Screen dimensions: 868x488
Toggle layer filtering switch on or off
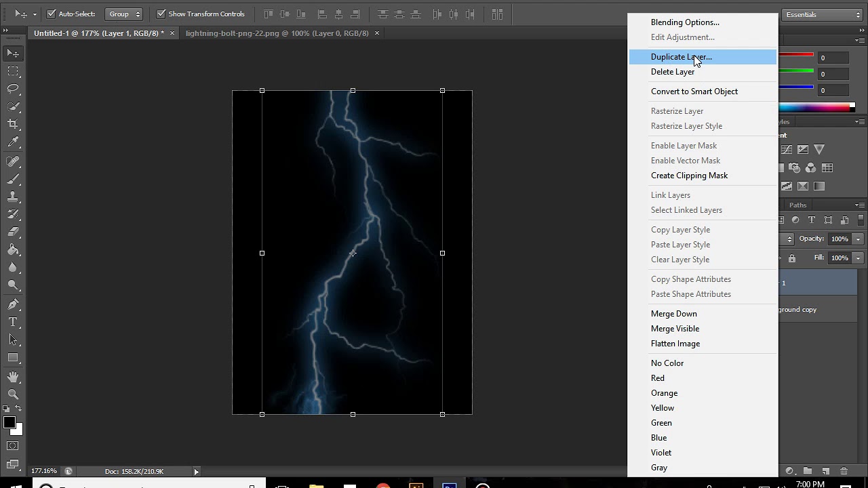862,220
